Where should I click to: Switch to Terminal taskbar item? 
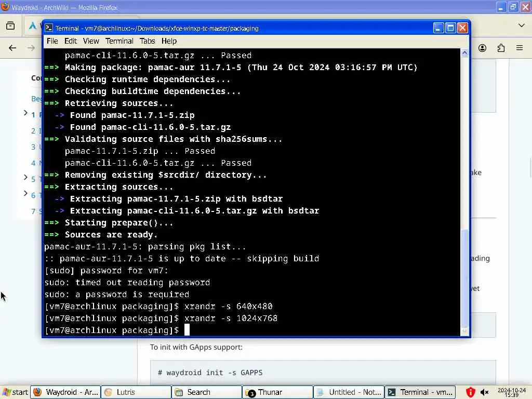[x=420, y=392]
